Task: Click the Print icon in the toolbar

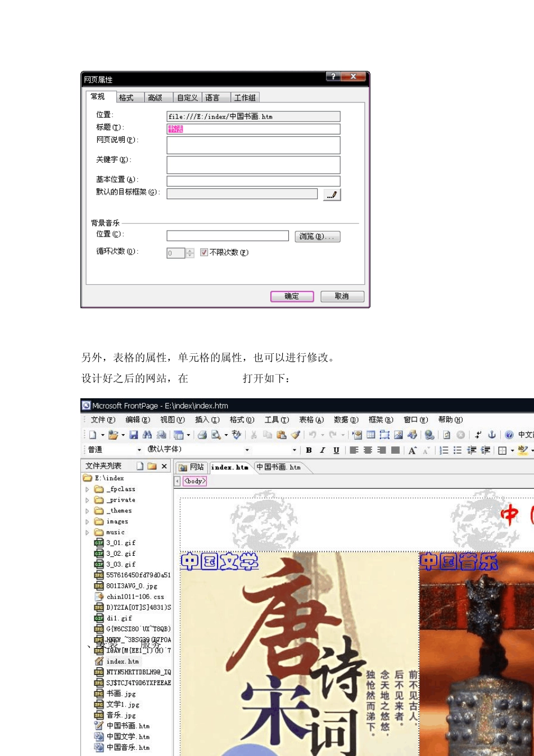Action: pos(202,435)
